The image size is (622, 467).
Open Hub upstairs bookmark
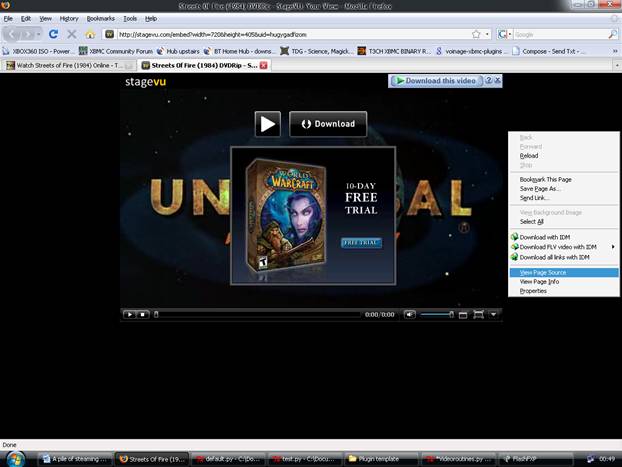tap(178, 51)
